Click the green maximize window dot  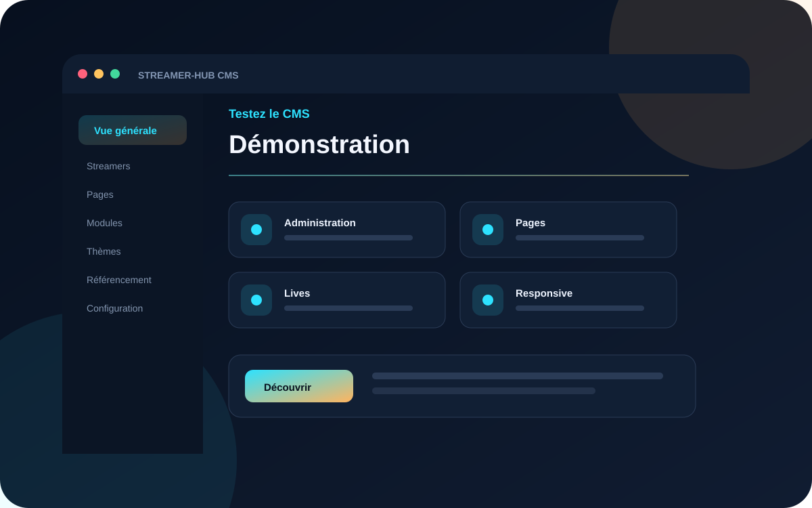[x=115, y=74]
